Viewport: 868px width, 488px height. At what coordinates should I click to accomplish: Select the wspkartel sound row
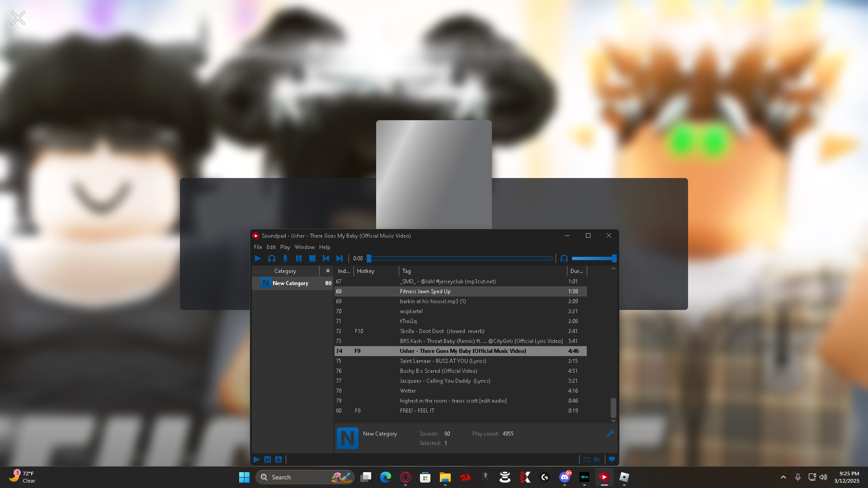(461, 311)
